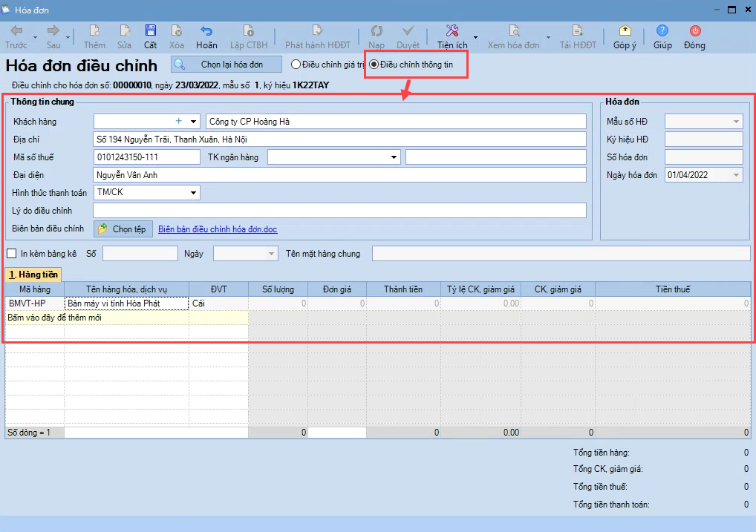Open the Tiện ích tools
This screenshot has height=532, width=756.
tap(452, 37)
